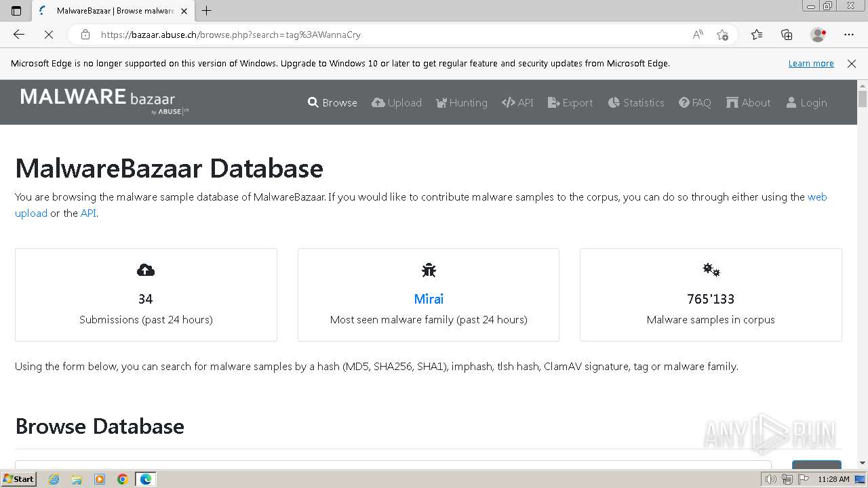
Task: Open the Windows Start menu
Action: (x=19, y=479)
